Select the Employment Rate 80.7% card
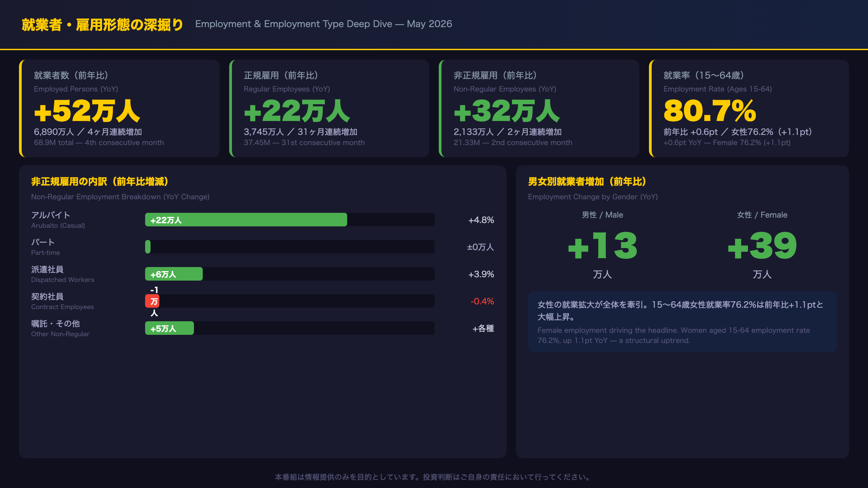The width and height of the screenshot is (868, 488). click(749, 108)
